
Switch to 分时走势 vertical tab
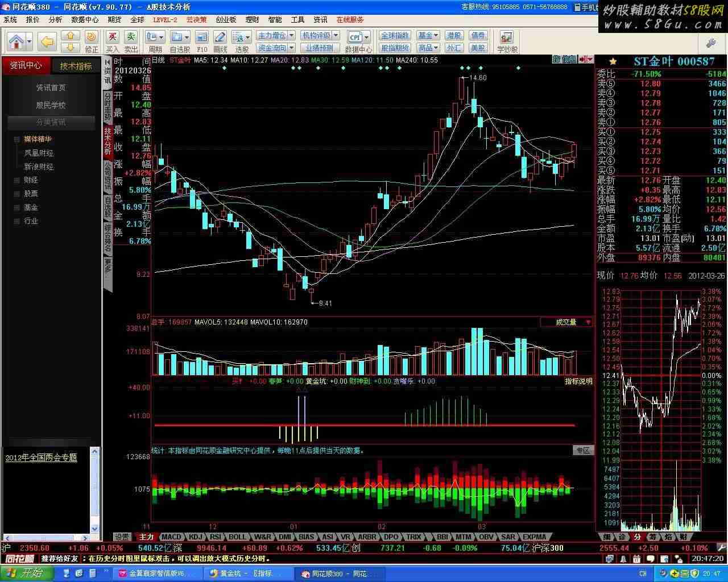[107, 107]
